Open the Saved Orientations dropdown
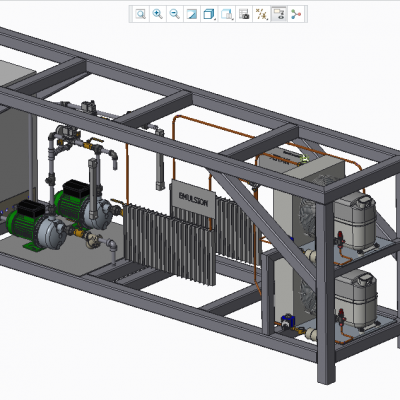Viewport: 400px width, 400px height. pos(227,14)
